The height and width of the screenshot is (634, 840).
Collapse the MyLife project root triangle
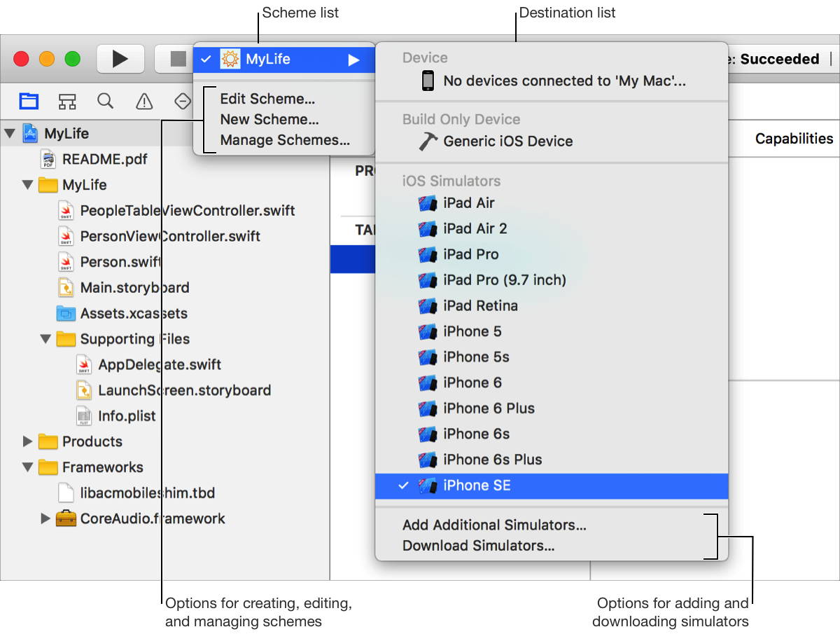point(10,133)
